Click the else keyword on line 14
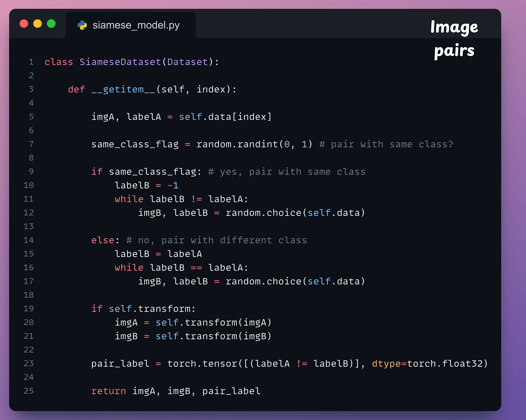 (103, 240)
